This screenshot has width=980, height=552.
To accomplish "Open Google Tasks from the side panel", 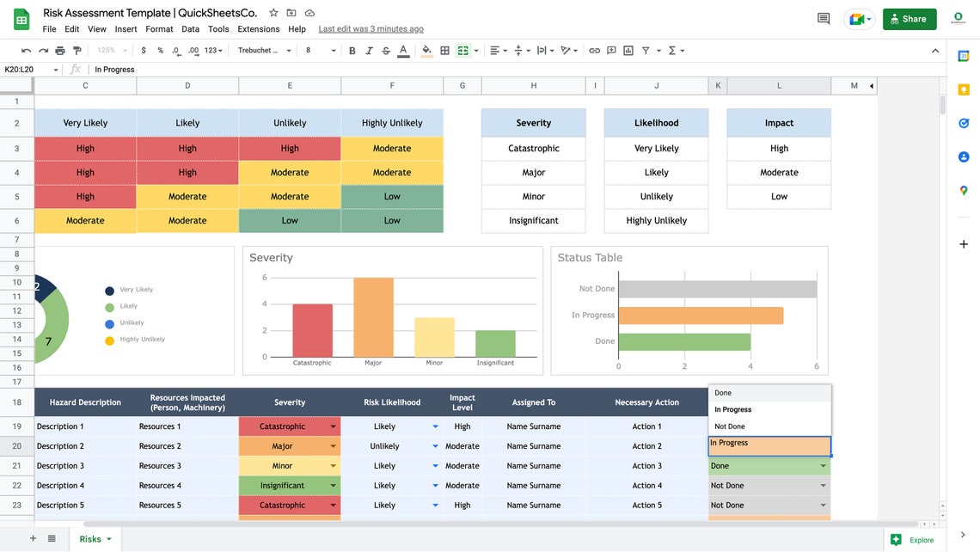I will [x=963, y=123].
